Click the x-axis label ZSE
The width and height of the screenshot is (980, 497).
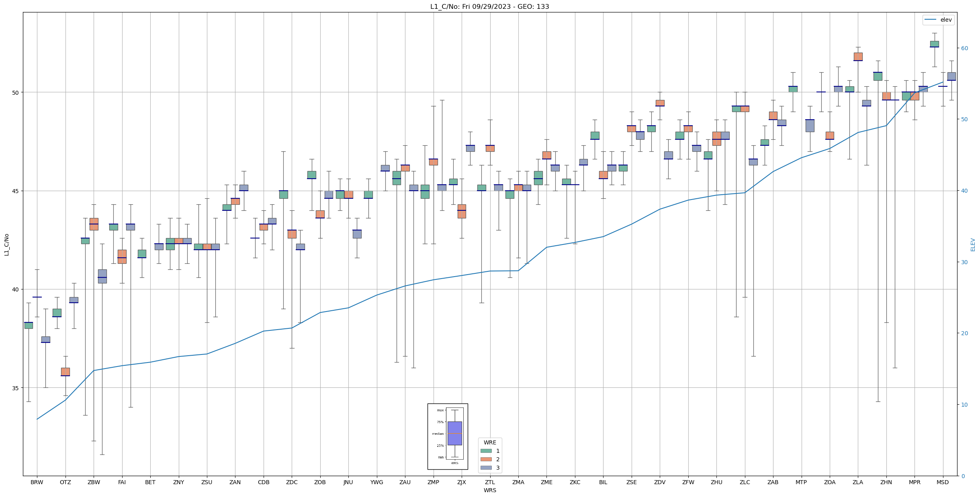632,482
